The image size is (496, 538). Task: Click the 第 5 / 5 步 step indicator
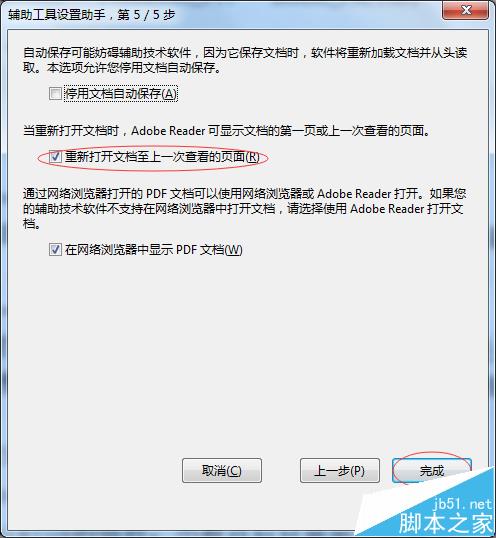coord(146,15)
